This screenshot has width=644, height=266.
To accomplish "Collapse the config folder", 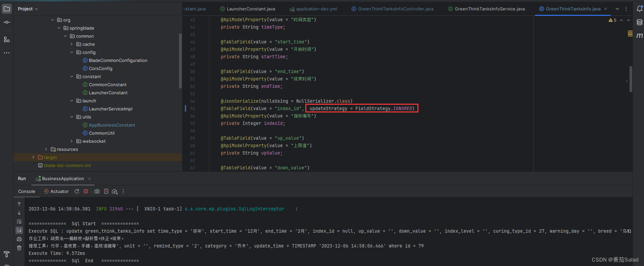I will 72,52.
